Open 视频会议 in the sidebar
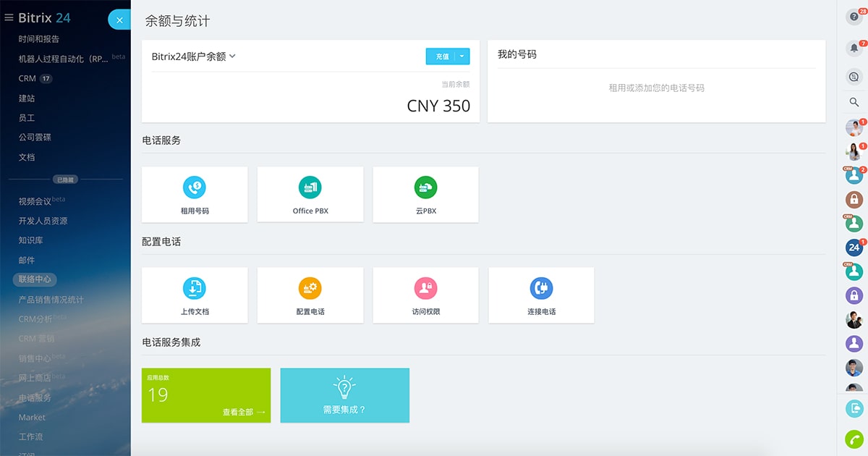The image size is (868, 456). pyautogui.click(x=35, y=201)
